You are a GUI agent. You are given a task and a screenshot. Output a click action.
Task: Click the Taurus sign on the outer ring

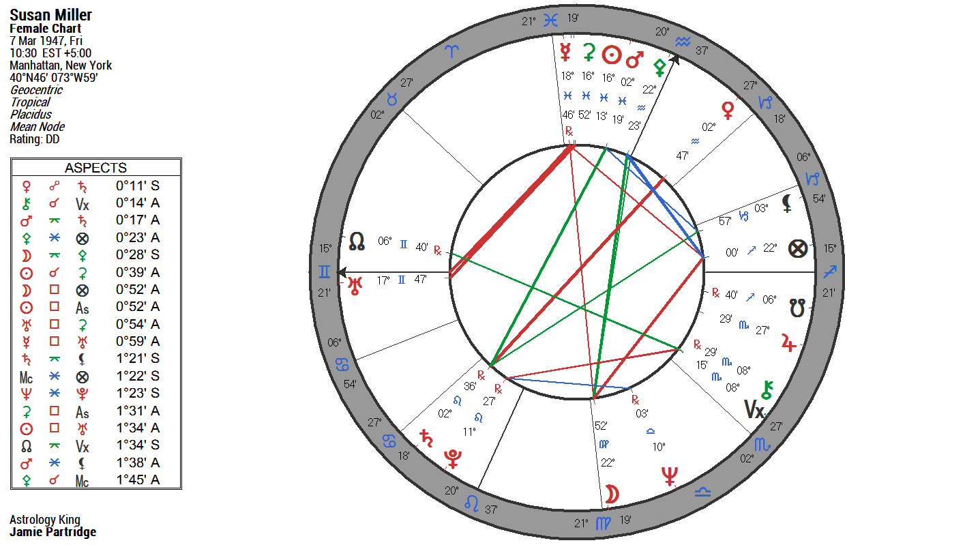click(x=392, y=100)
